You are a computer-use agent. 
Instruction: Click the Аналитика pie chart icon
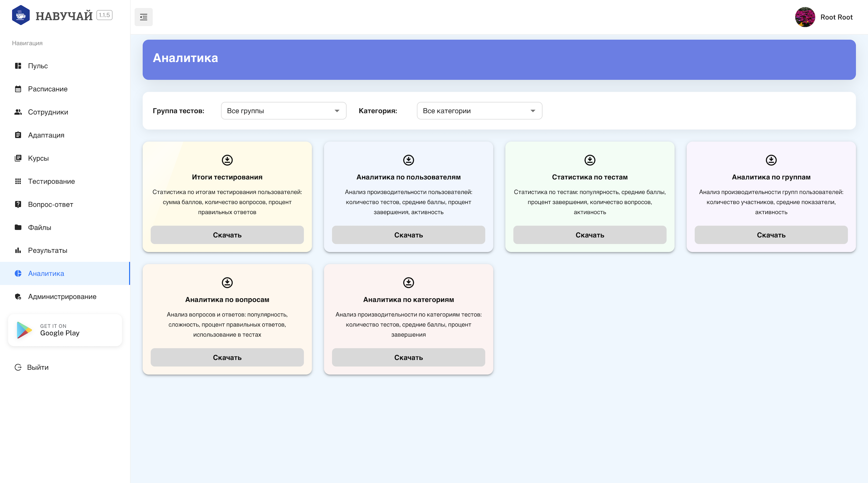[18, 273]
